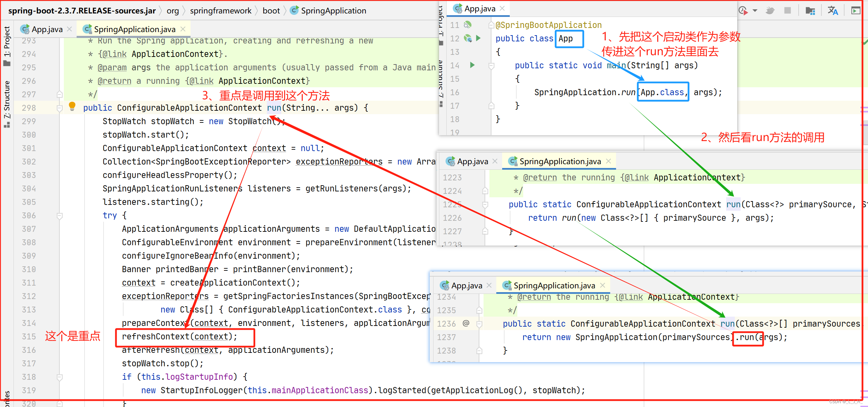The image size is (868, 407).
Task: Close main editor SpringApplication.java tab
Action: tap(183, 29)
